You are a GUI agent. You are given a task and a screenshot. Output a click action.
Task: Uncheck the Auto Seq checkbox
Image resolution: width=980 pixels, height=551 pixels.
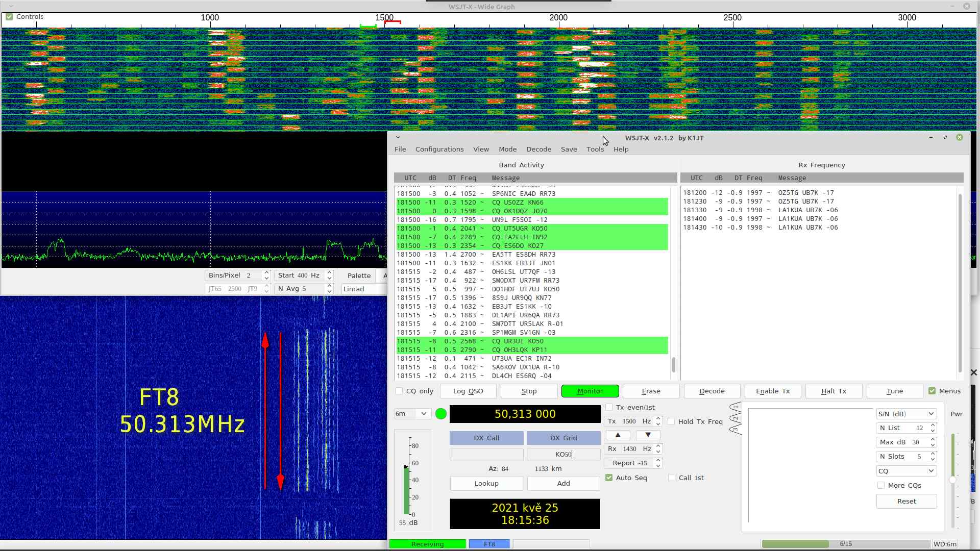click(609, 478)
